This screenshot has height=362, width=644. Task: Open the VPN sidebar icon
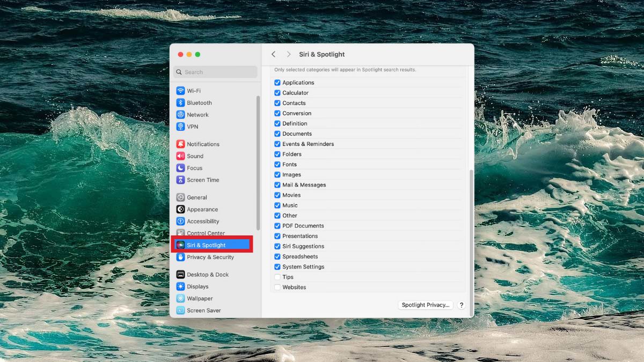click(x=181, y=127)
